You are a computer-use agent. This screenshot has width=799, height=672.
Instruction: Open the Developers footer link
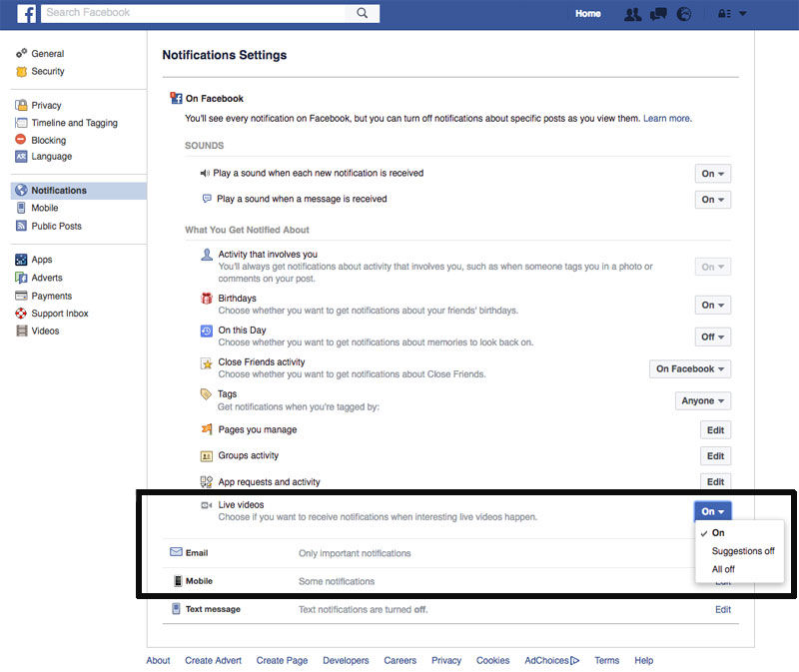tap(346, 660)
